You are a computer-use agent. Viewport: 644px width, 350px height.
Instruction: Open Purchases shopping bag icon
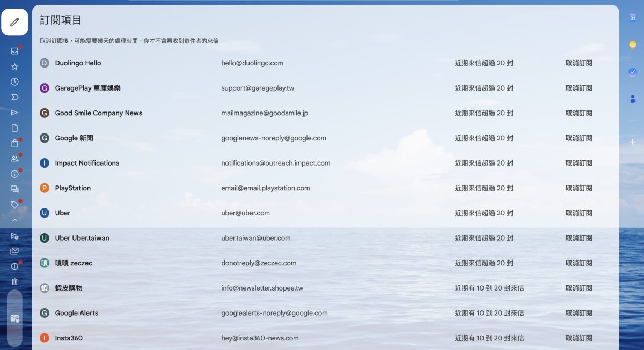pyautogui.click(x=14, y=143)
